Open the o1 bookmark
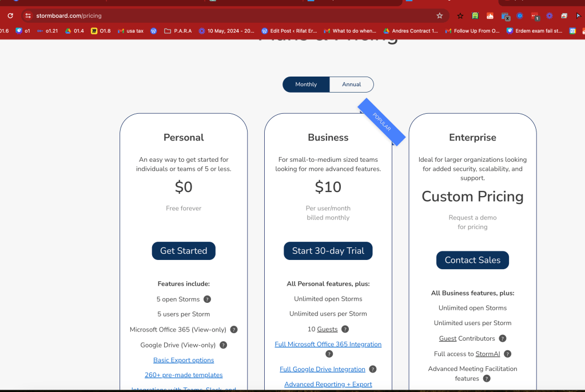 [23, 31]
